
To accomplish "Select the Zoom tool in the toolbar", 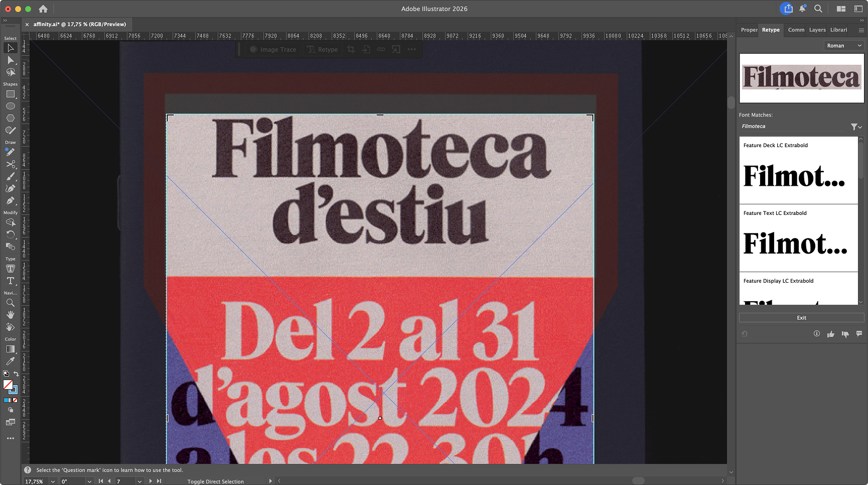I will tap(10, 303).
